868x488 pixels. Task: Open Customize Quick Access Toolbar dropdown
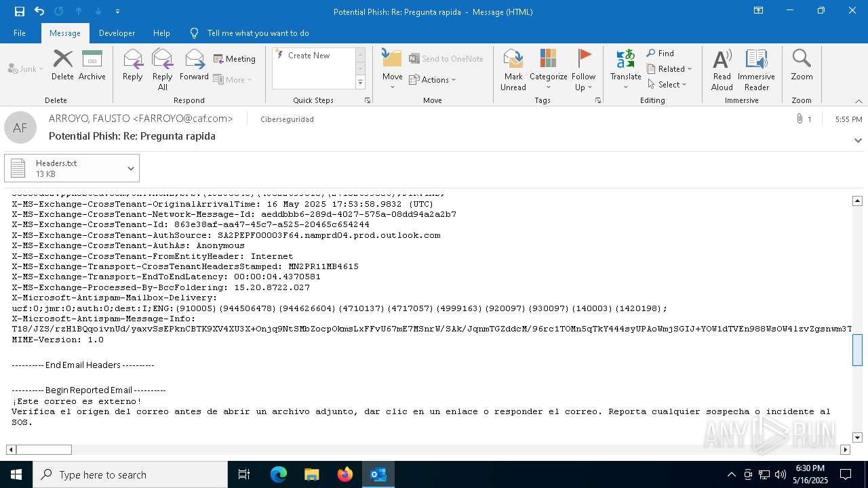pyautogui.click(x=117, y=12)
